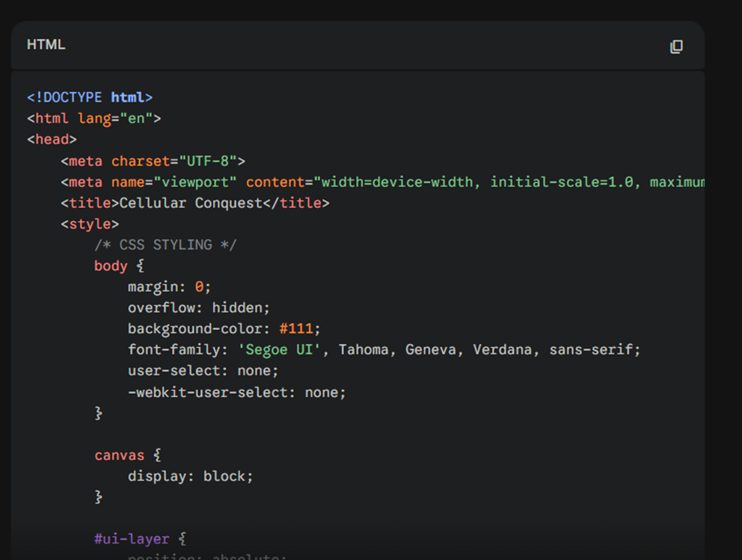Screen dimensions: 742x560
Task: Click the copy code icon
Action: point(676,46)
